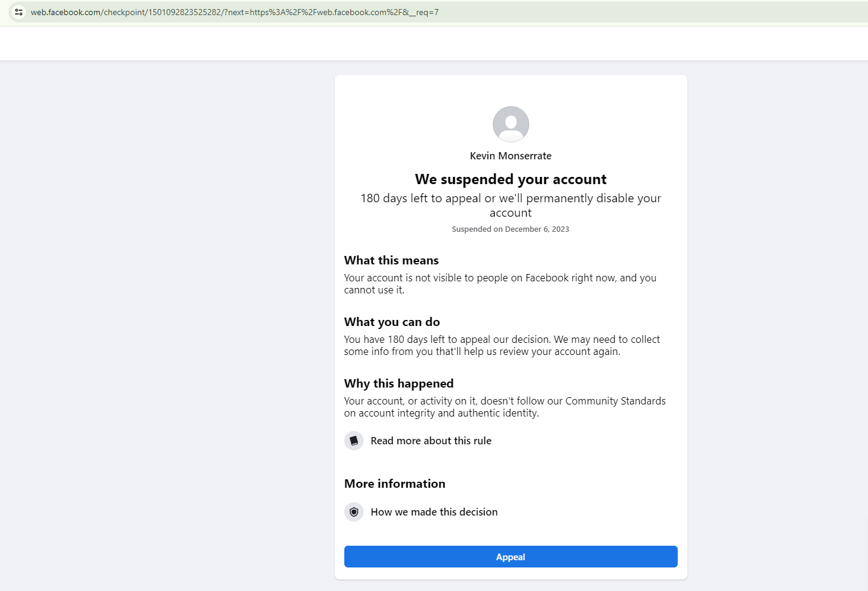Click the empty white header bar

[434, 43]
